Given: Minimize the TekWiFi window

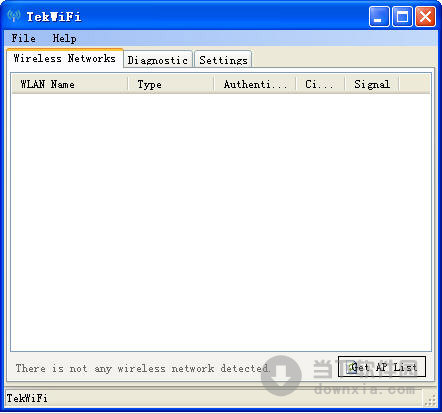Looking at the screenshot, I should coord(379,16).
